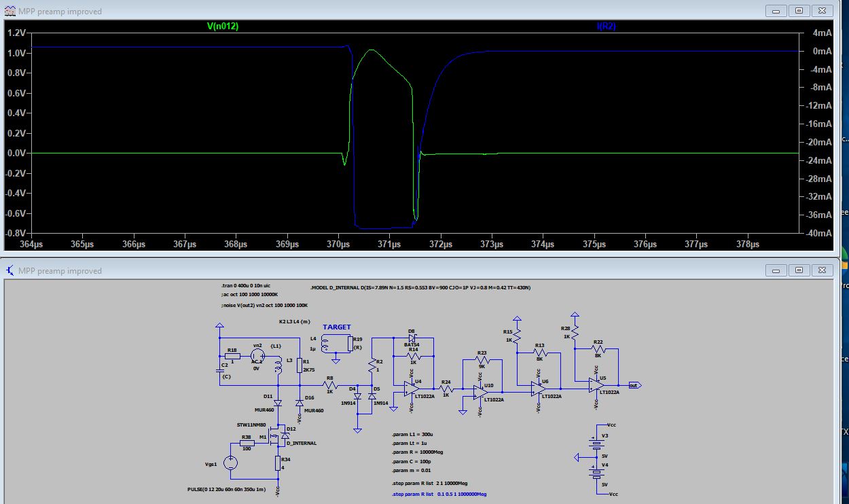Select the M1 MOSFET symbol
The height and width of the screenshot is (504, 849).
[274, 437]
